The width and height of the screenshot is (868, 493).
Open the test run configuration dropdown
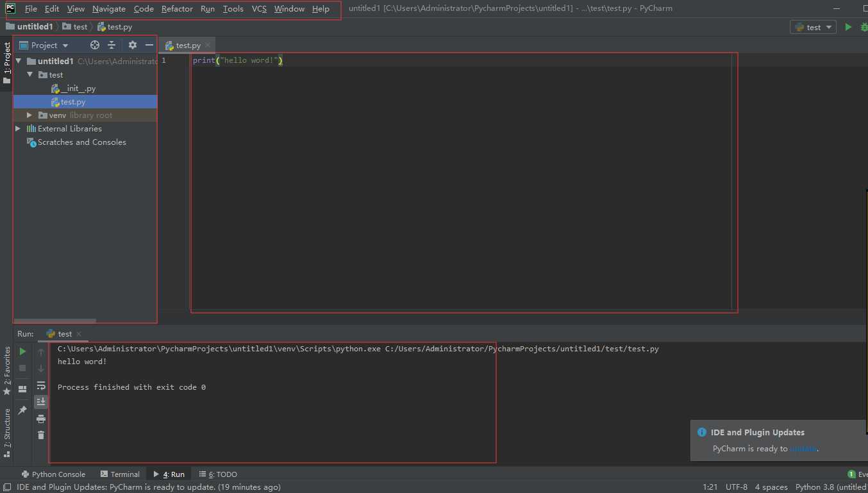pos(814,27)
